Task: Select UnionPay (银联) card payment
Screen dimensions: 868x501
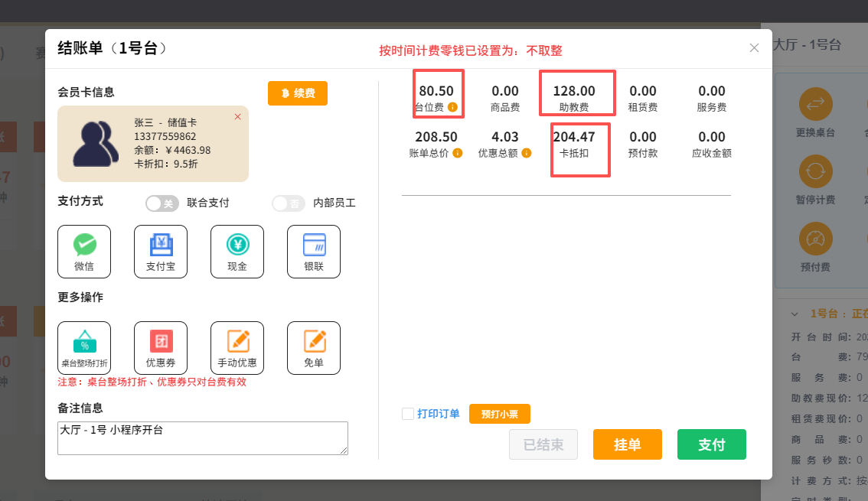Action: coord(314,252)
